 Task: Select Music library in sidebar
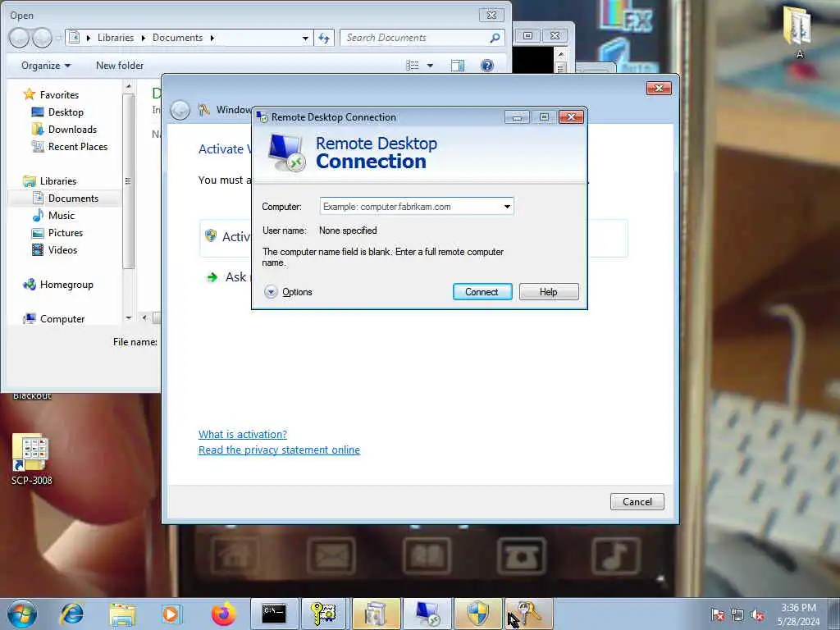[53, 216]
